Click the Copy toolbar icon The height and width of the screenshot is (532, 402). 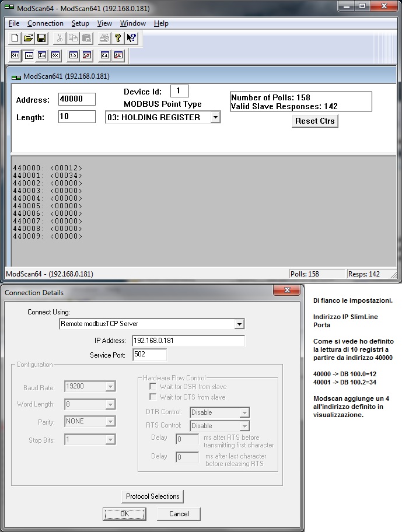[73, 38]
